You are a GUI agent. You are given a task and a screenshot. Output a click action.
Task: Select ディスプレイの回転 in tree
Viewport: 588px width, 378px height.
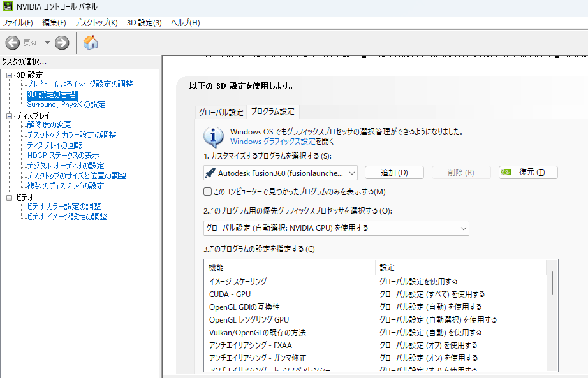coord(55,145)
